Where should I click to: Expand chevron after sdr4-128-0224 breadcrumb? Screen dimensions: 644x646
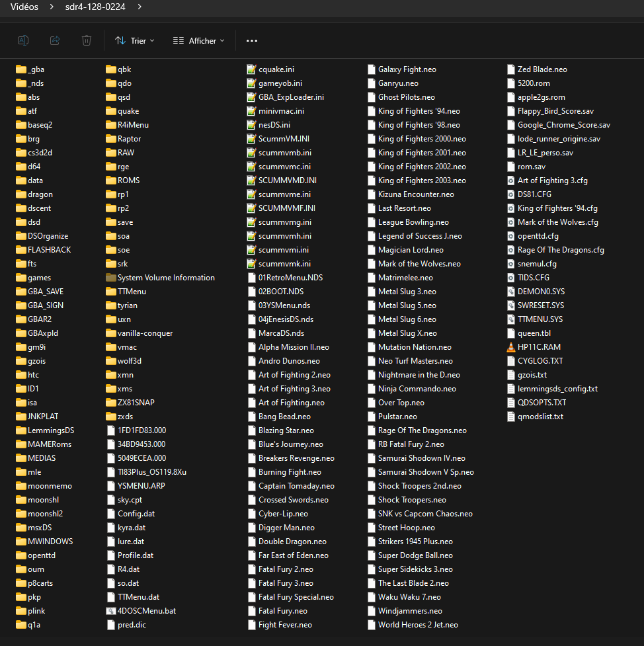(x=140, y=7)
